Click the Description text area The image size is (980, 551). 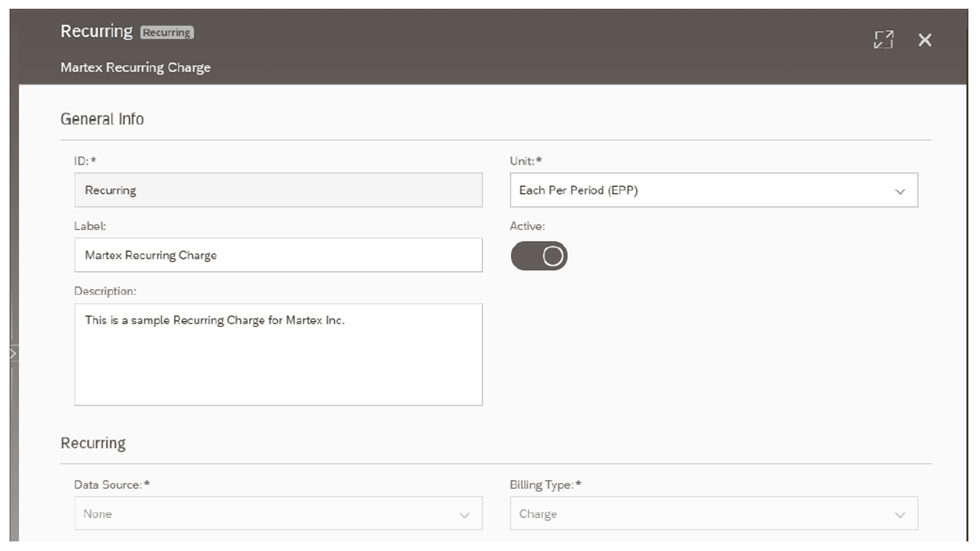pyautogui.click(x=278, y=354)
